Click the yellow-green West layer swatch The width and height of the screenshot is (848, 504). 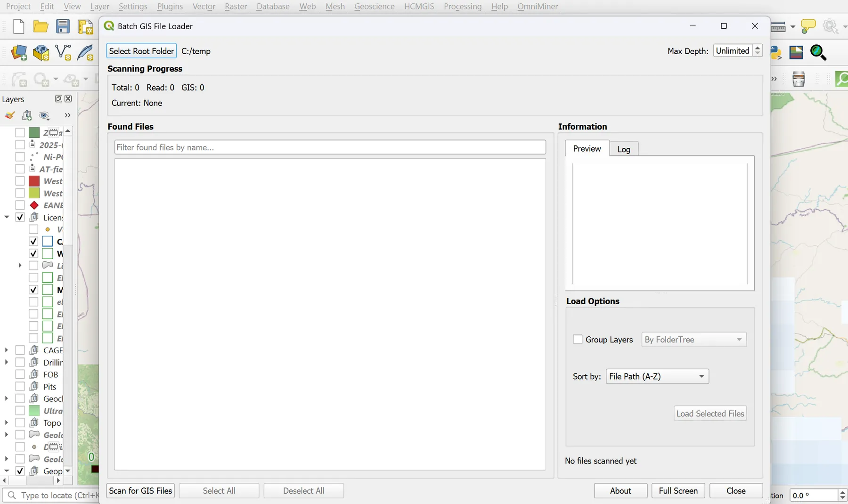(34, 193)
